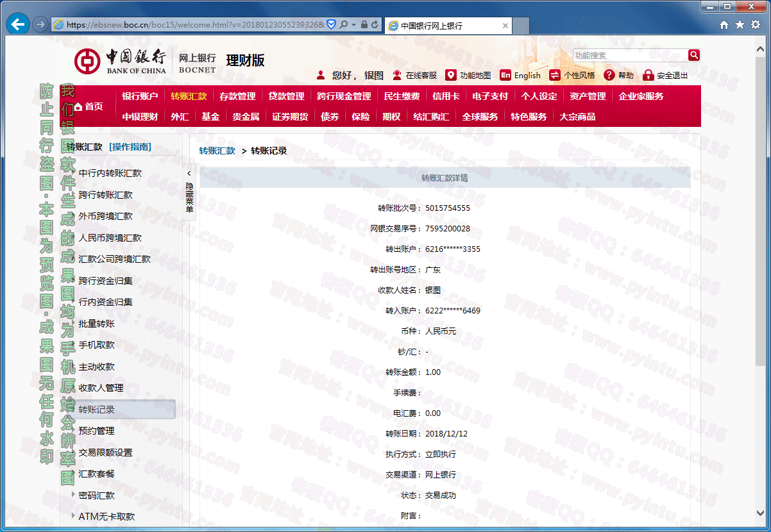Select 中行内转账汇款 in sidebar
Screen dimensions: 771x532
click(x=110, y=173)
